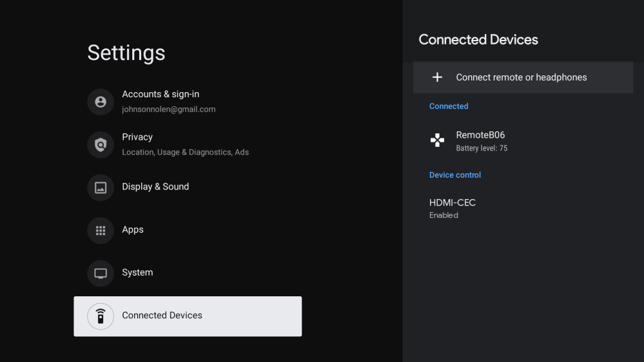
Task: Open the RemoteB06 device details
Action: 480,135
